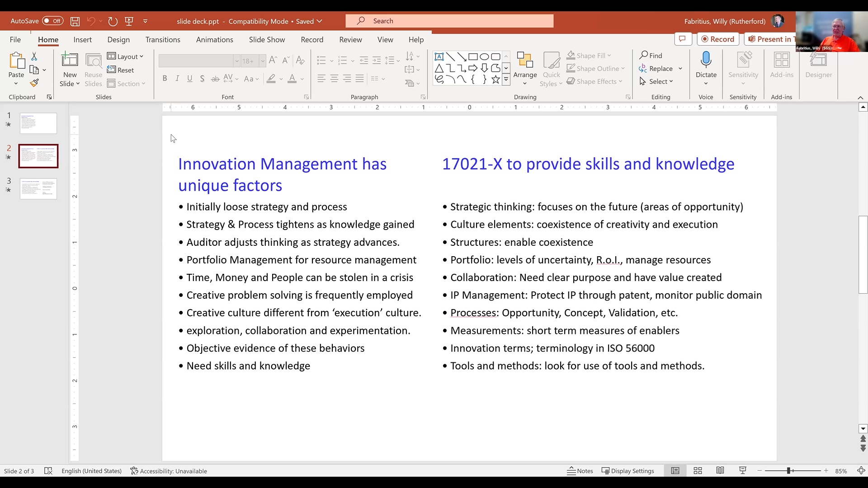Toggle the AutoSave switch

[x=52, y=21]
